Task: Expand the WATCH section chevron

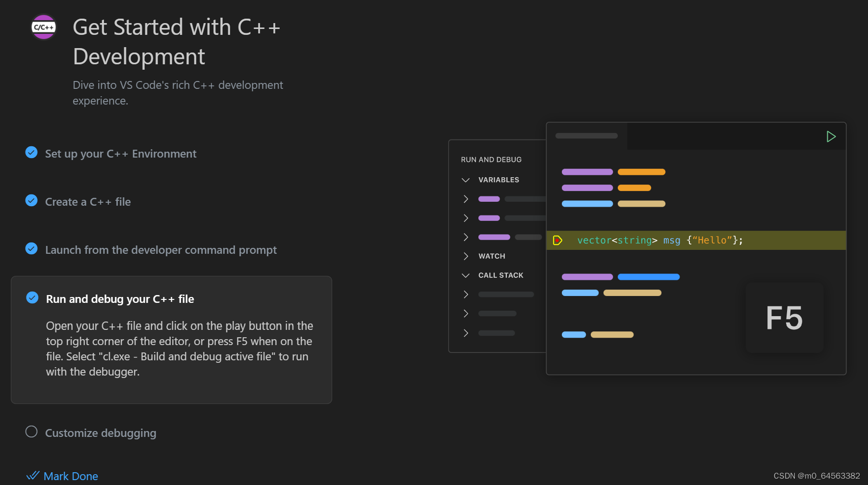Action: [466, 256]
